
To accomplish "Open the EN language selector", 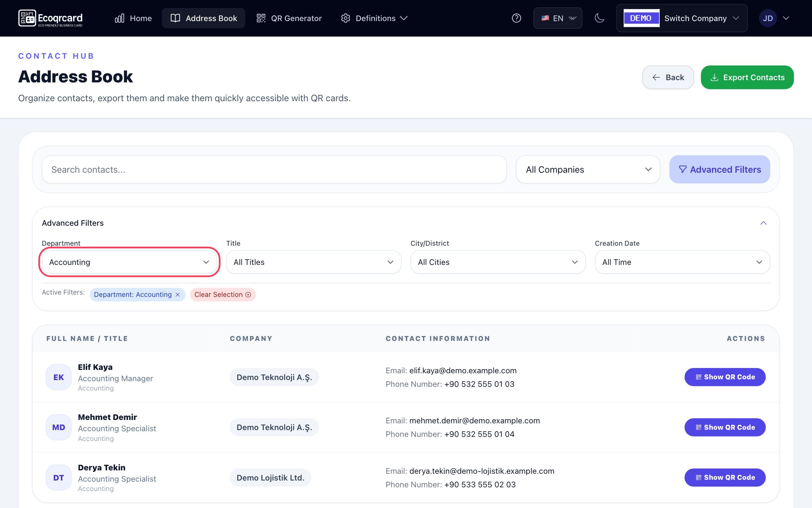I will pyautogui.click(x=558, y=18).
